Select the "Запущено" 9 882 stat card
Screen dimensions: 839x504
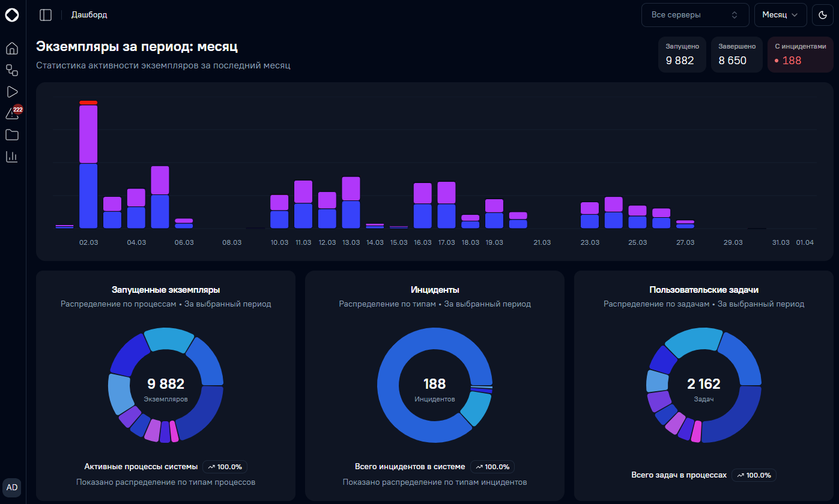pyautogui.click(x=682, y=55)
